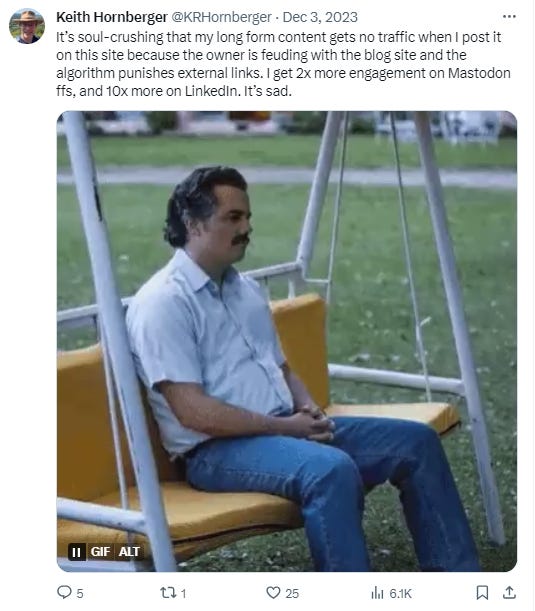The height and width of the screenshot is (611, 535).
Task: Click the GIF label badge
Action: [x=100, y=552]
